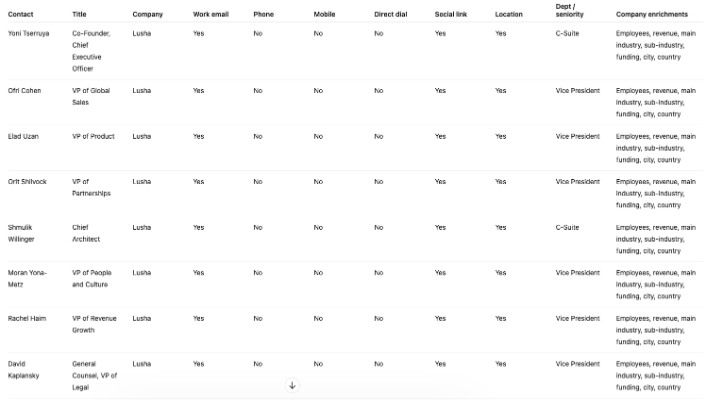
Task: Click contact name David Kaplansky
Action: tap(25, 369)
